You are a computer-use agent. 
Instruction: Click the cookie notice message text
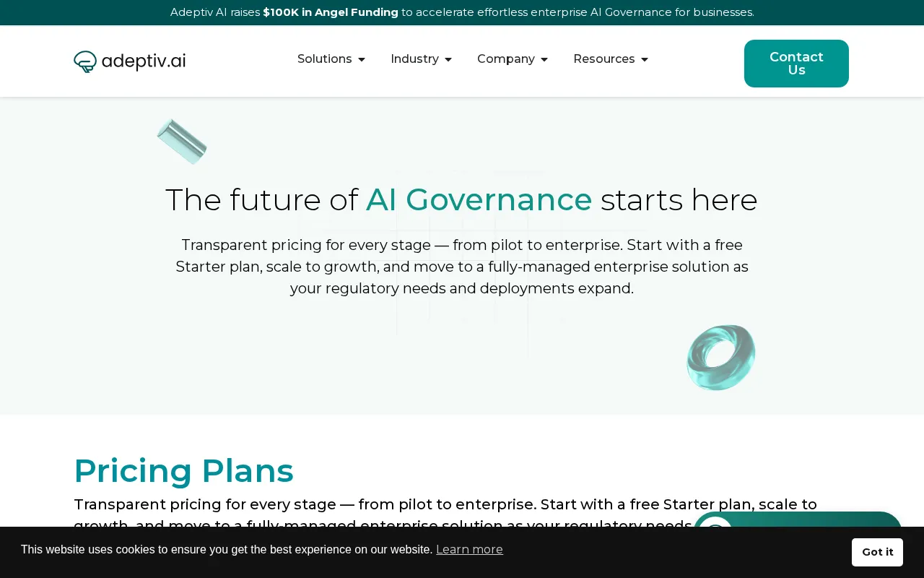tap(227, 549)
